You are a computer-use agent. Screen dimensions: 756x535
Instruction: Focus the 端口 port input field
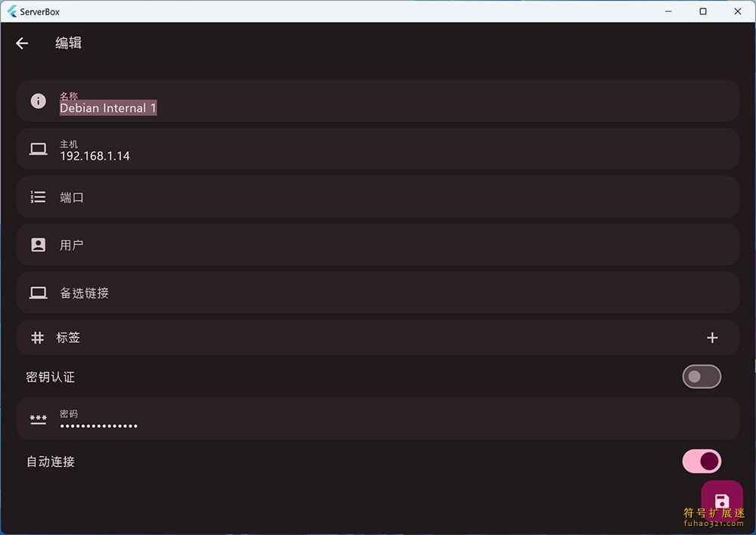(x=378, y=196)
